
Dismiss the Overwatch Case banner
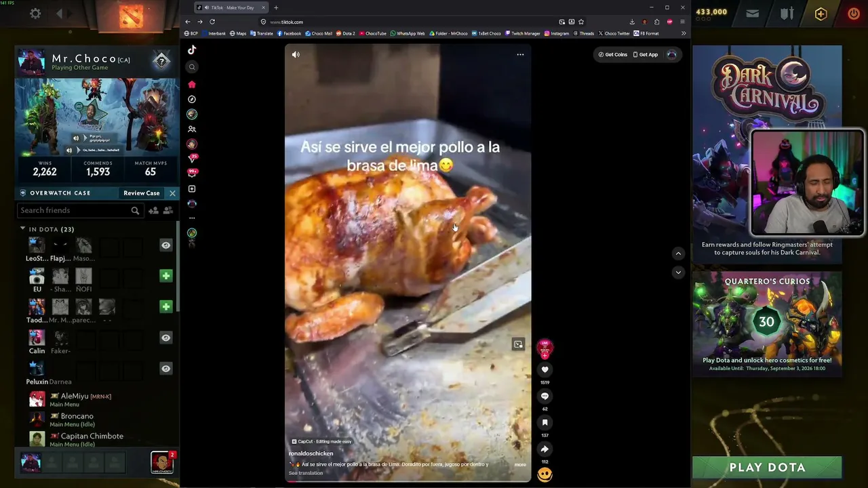pos(172,193)
